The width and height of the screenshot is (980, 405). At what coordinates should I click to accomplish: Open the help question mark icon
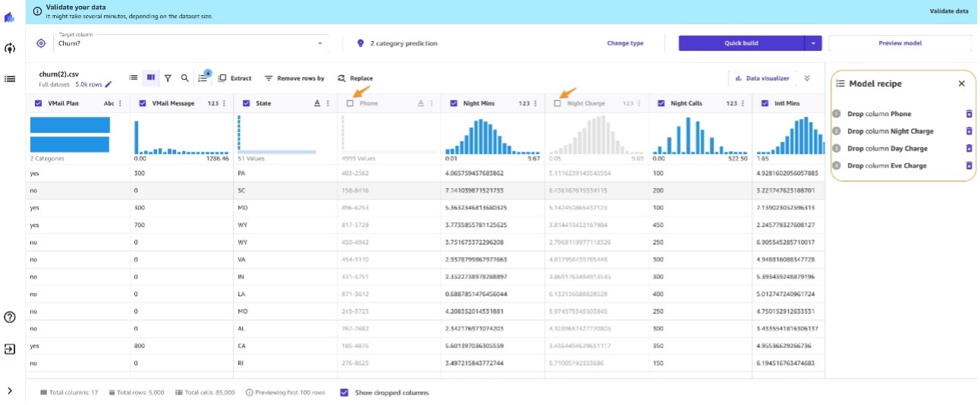(x=10, y=317)
